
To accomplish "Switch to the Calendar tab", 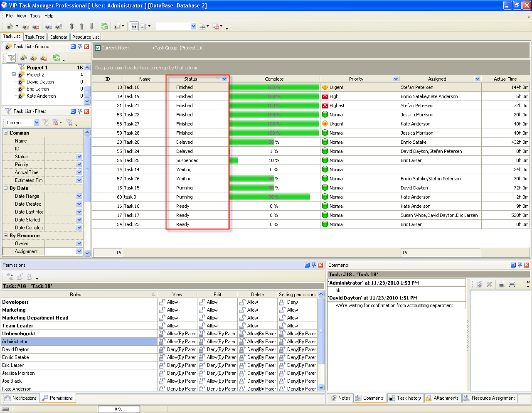I will (x=58, y=37).
